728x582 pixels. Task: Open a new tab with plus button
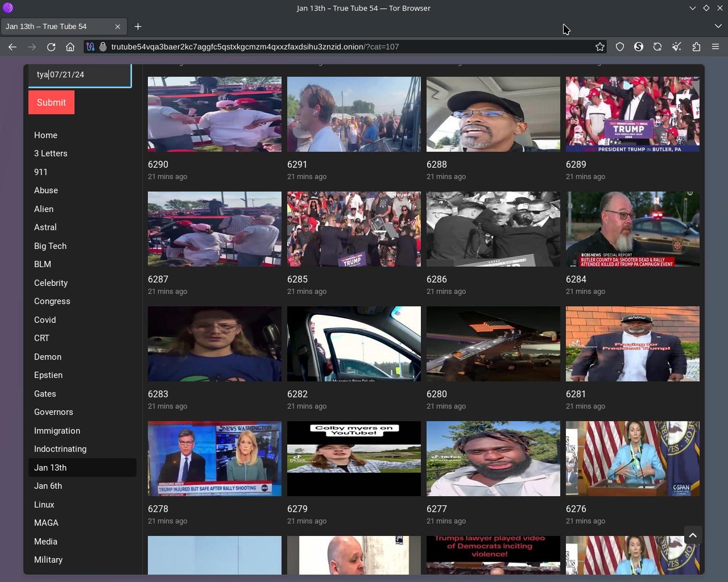tap(138, 27)
